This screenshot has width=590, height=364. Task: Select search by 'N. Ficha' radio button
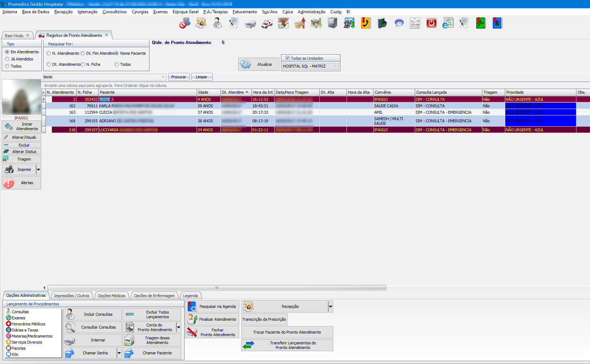(x=83, y=64)
